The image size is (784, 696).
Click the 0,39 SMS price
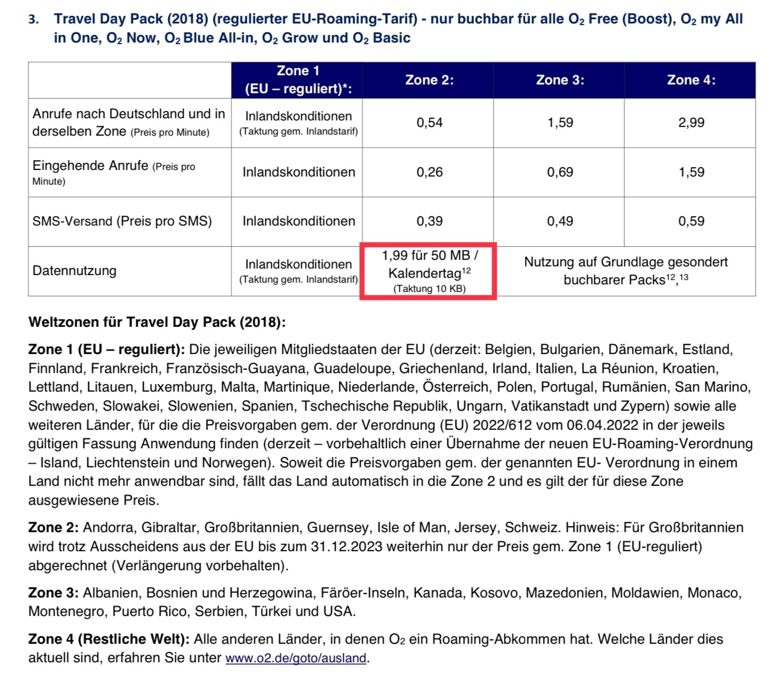[x=429, y=221]
